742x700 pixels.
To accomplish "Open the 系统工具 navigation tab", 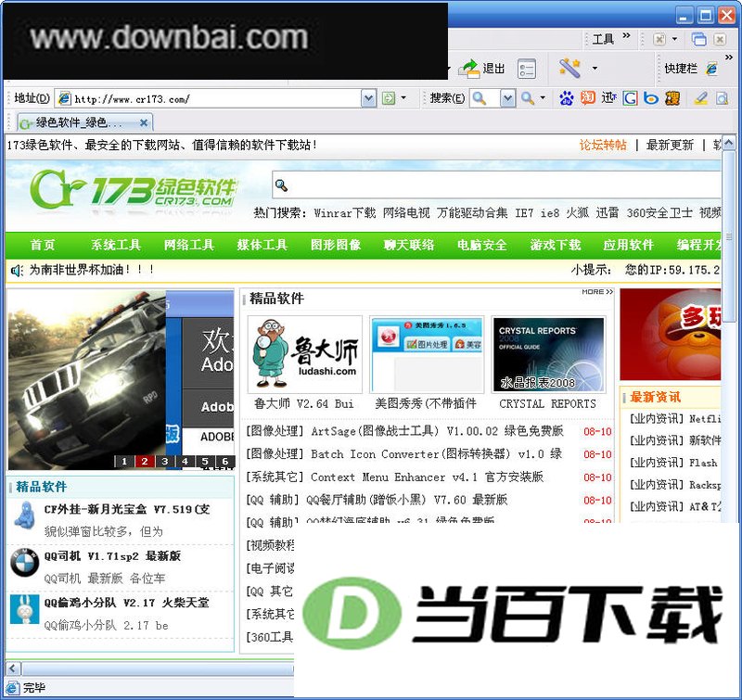I will 116,245.
